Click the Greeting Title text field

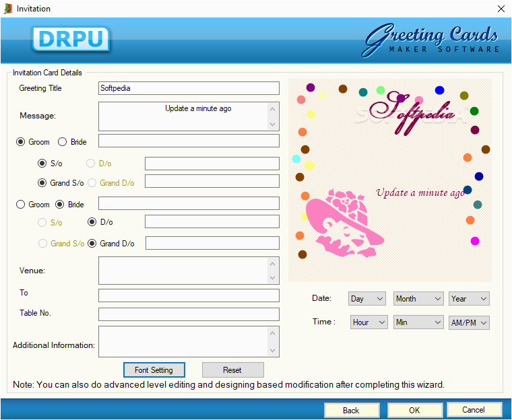(x=189, y=88)
